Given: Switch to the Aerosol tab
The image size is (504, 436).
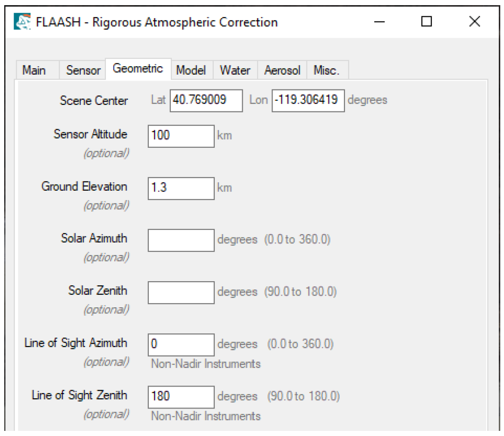Looking at the screenshot, I should [x=282, y=70].
